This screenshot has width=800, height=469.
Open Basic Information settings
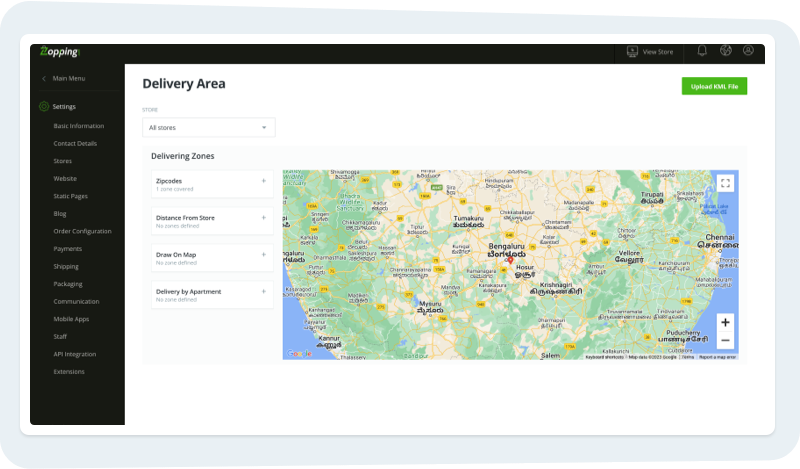click(x=79, y=126)
